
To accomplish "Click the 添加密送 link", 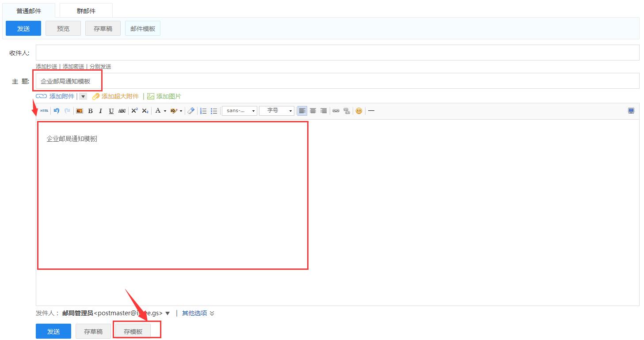I will tap(73, 66).
